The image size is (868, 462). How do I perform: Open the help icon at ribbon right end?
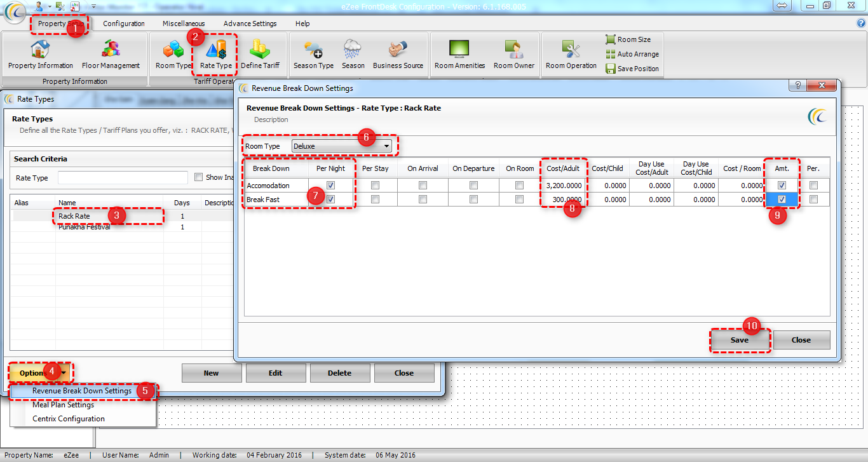coord(861,24)
